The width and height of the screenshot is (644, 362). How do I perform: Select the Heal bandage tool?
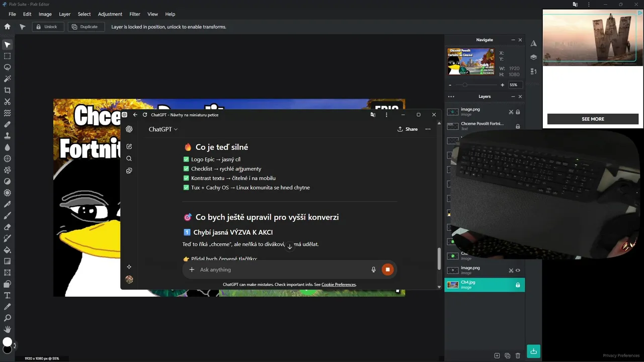(8, 125)
